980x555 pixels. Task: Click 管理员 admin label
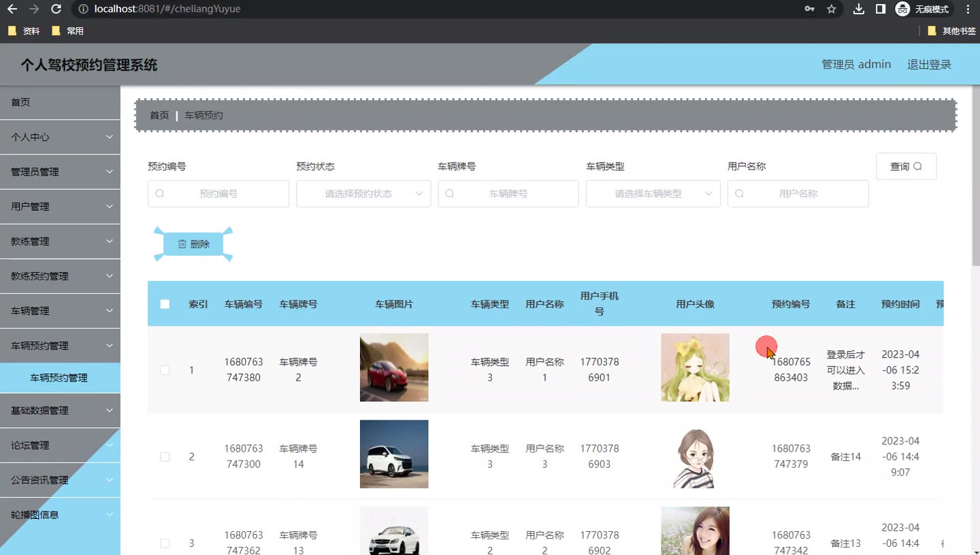856,65
